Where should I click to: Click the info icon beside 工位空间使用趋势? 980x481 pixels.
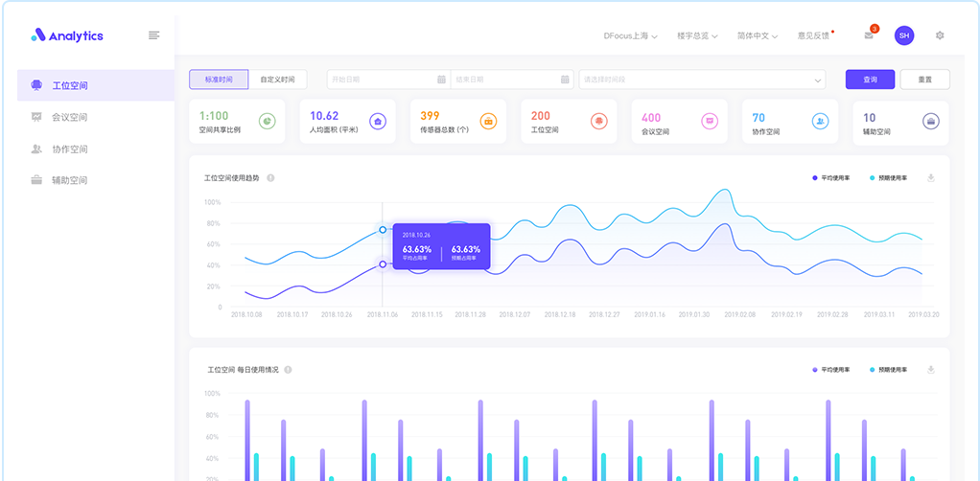click(270, 178)
